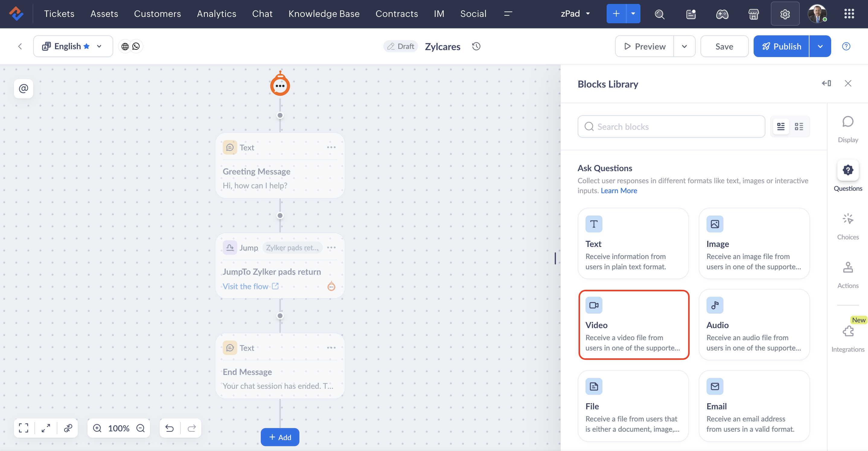Click the Save button

click(x=724, y=46)
